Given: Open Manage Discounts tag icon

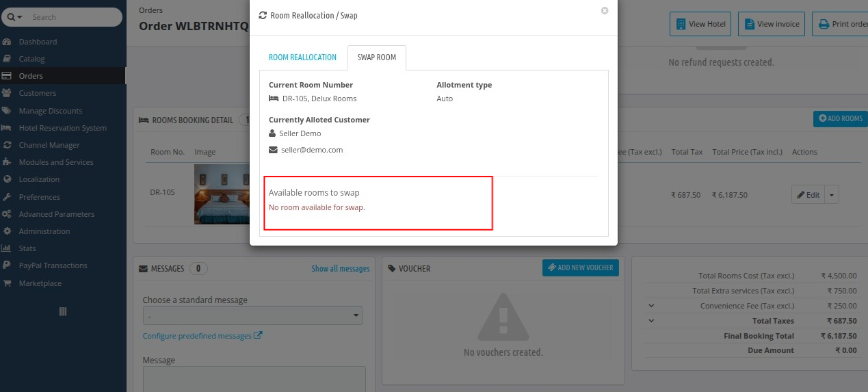Looking at the screenshot, I should click(x=7, y=111).
